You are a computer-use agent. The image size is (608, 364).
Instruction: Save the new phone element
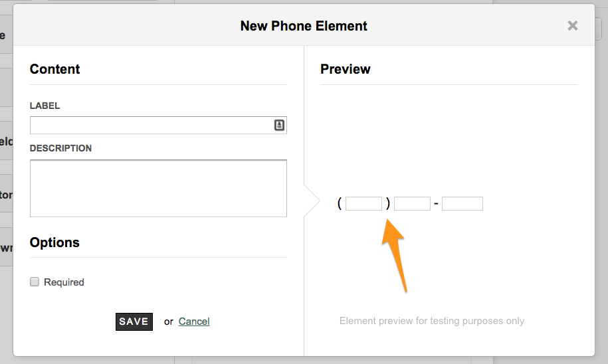point(134,321)
